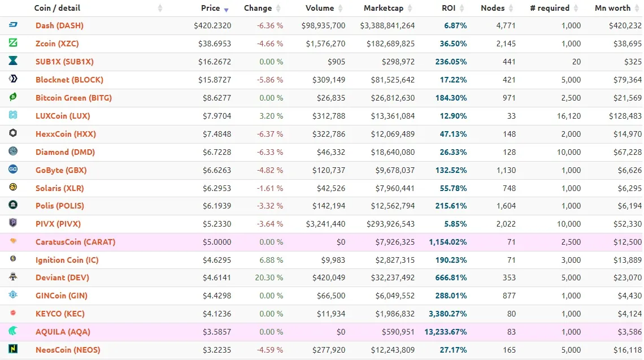Screen dimensions: 644x360
Task: Open PIVX (PIVX) coin details
Action: pyautogui.click(x=58, y=224)
